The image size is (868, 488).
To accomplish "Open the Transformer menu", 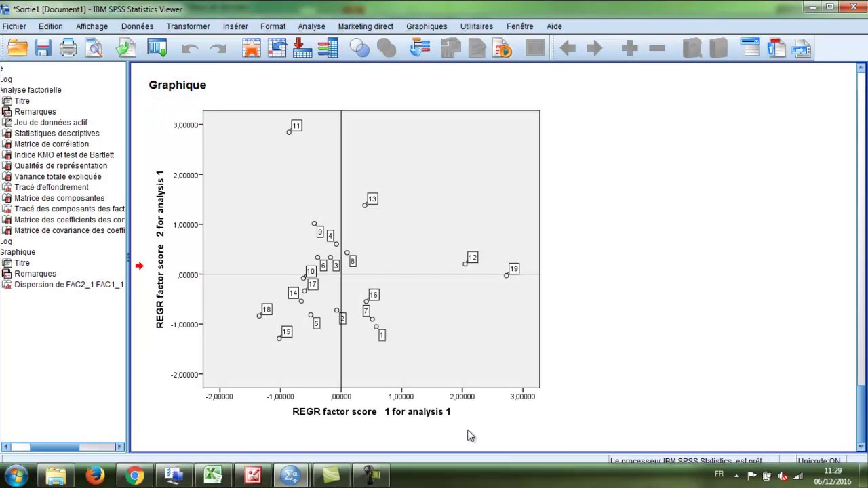I will click(188, 26).
